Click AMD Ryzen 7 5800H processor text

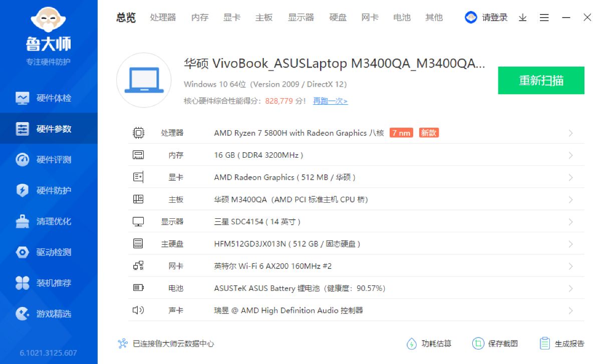[299, 133]
